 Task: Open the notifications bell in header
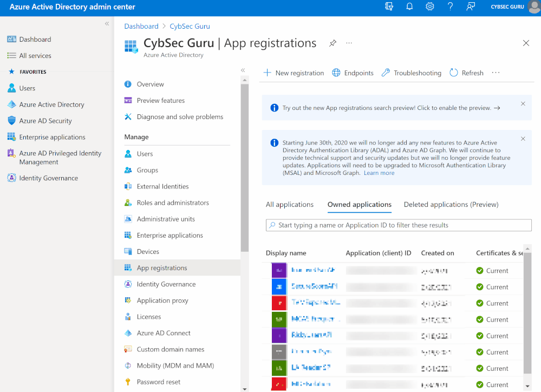pos(409,6)
